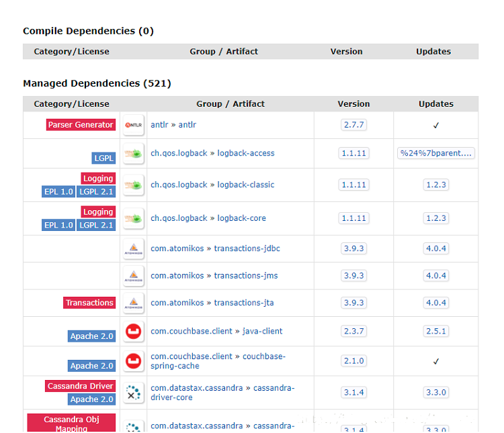
Task: Open the logback-access artifact link
Action: point(246,153)
